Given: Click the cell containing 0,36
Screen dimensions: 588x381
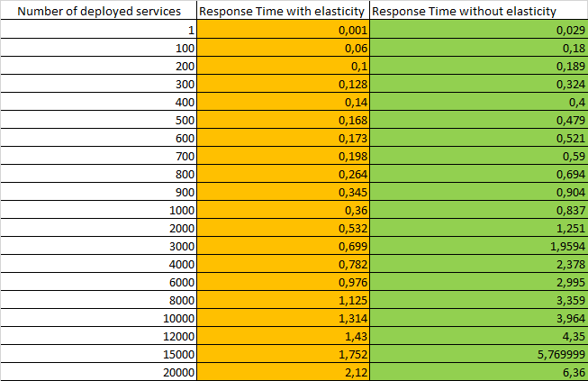Looking at the screenshot, I should 283,209.
